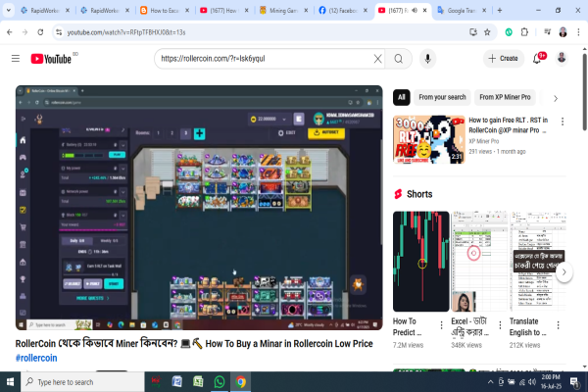Open options for Translate English short
The height and width of the screenshot is (392, 588).
[x=558, y=325]
